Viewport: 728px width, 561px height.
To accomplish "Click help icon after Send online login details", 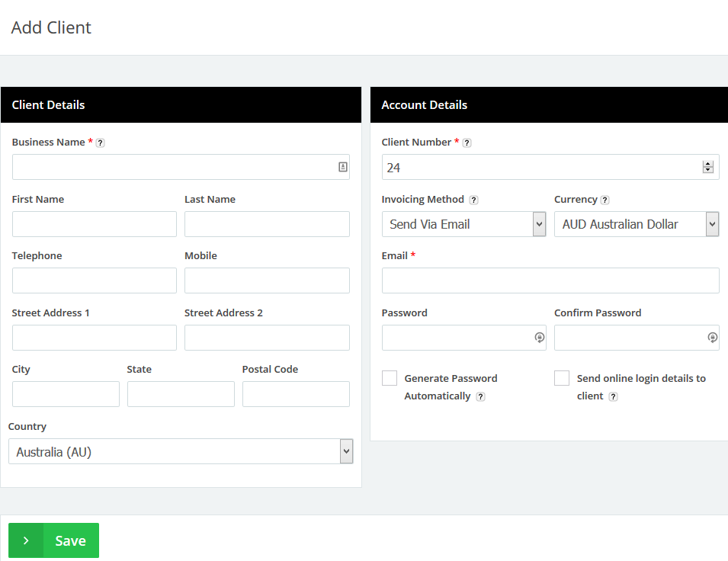I will [613, 396].
